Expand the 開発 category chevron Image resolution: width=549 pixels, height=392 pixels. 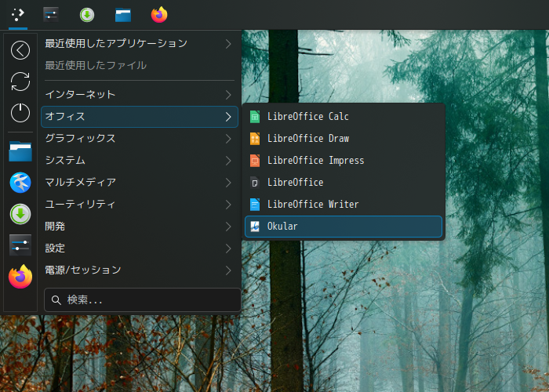point(228,227)
